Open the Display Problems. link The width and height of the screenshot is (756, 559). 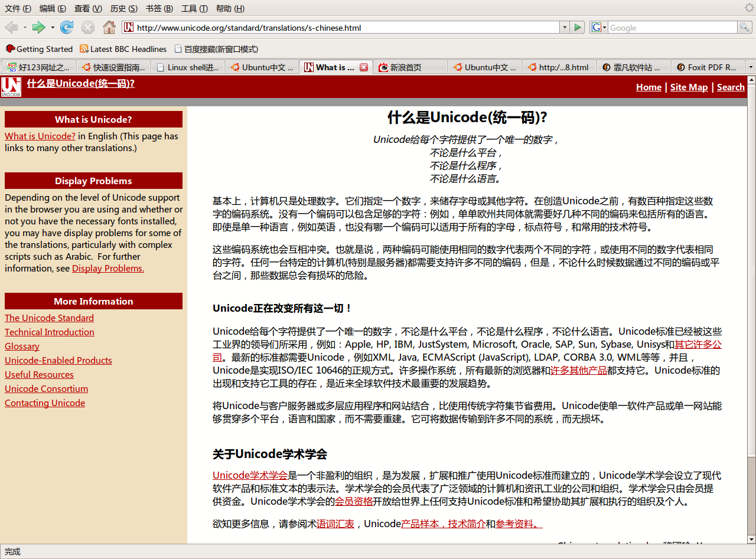[108, 268]
